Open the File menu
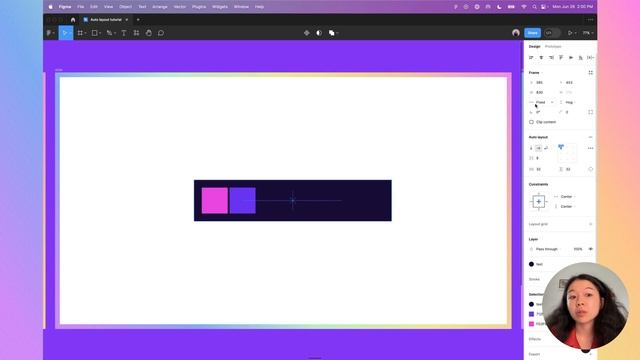This screenshot has height=360, width=640. pyautogui.click(x=81, y=7)
